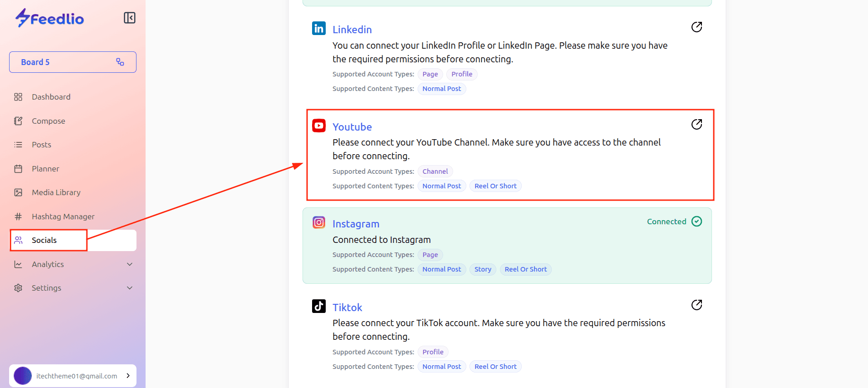Screen dimensions: 868x388
Task: Go to Dashboard in the sidebar
Action: point(51,97)
